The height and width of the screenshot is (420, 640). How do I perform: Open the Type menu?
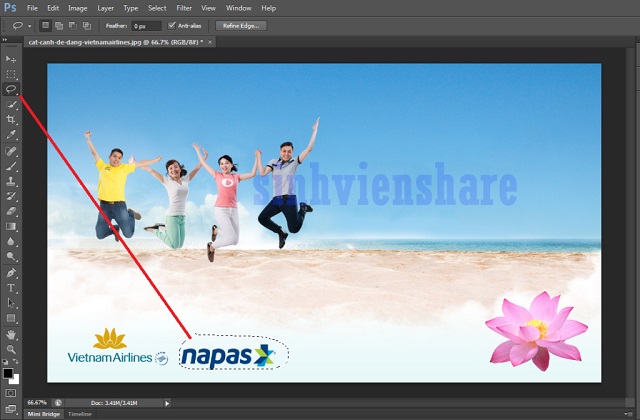(131, 8)
